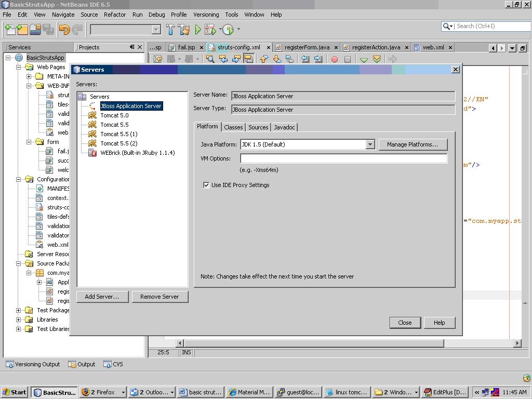Expand the Test Packages node

point(19,311)
